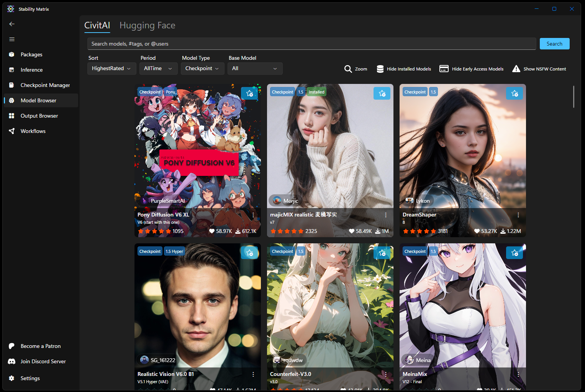Open the Base Model dropdown
Image resolution: width=585 pixels, height=392 pixels.
[255, 69]
